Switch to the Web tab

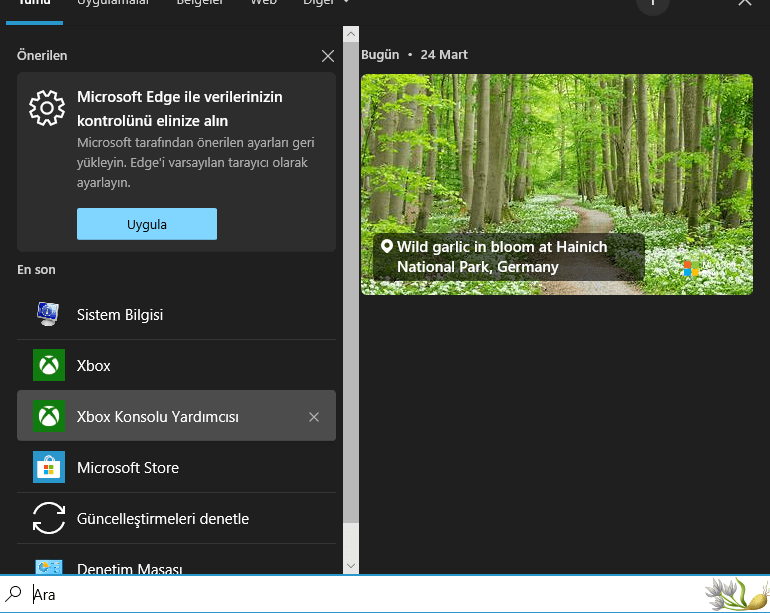click(x=264, y=2)
